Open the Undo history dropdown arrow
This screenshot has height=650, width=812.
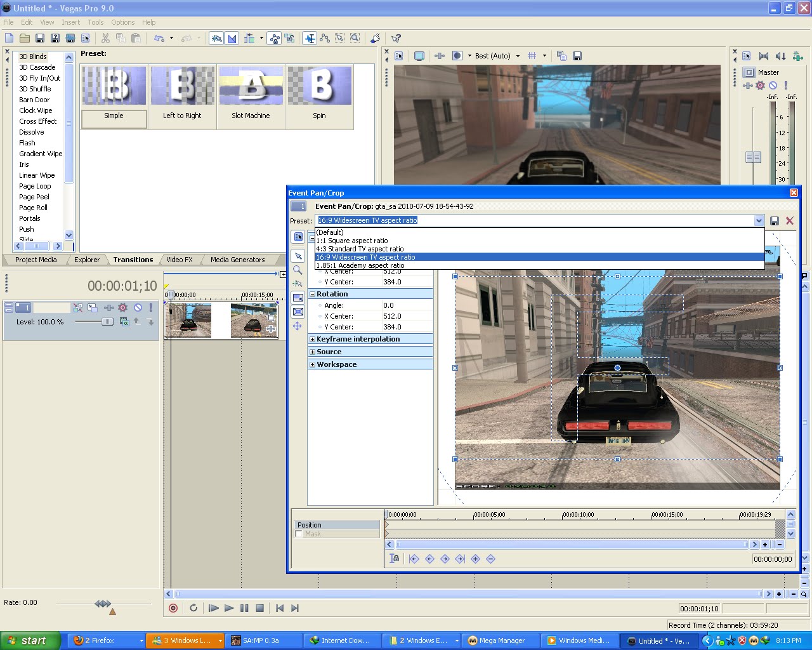pyautogui.click(x=171, y=38)
